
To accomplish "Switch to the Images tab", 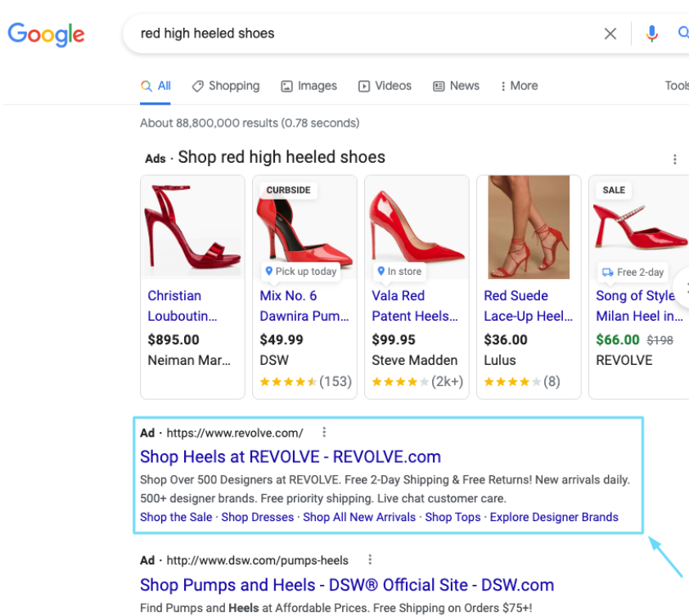I will (309, 86).
